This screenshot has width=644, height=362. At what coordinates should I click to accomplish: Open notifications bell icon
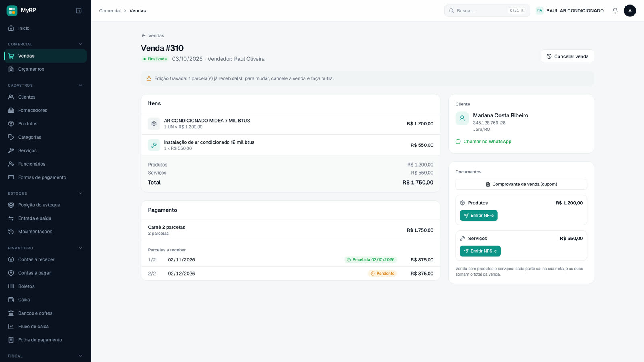[615, 11]
